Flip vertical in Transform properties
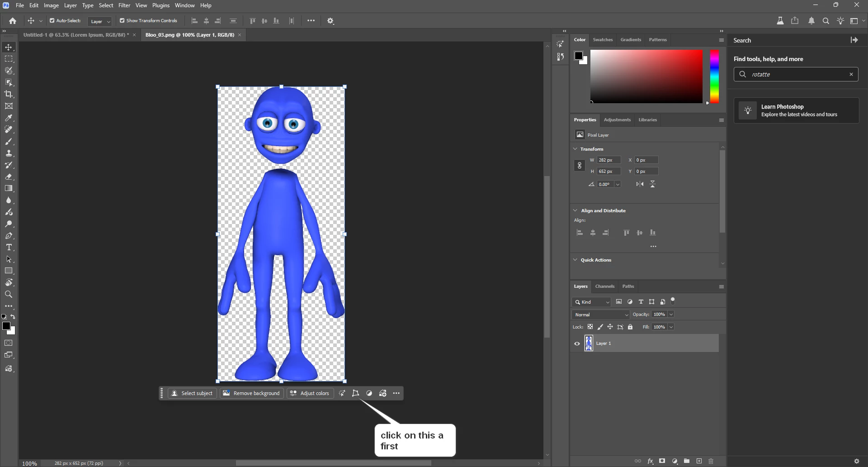Image resolution: width=868 pixels, height=467 pixels. tap(653, 184)
